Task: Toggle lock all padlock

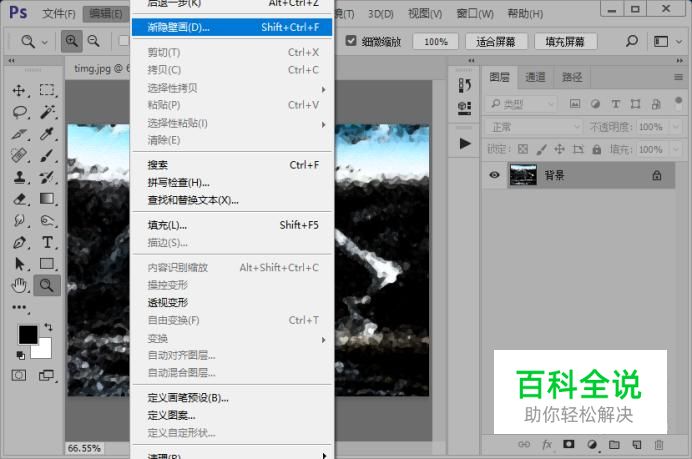Action: (597, 149)
